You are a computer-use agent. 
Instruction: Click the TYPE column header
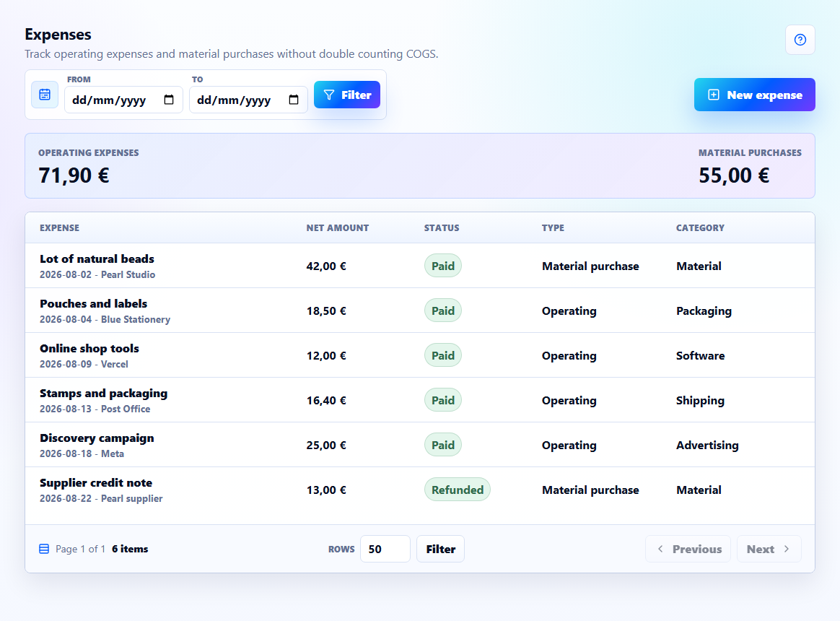pyautogui.click(x=553, y=228)
